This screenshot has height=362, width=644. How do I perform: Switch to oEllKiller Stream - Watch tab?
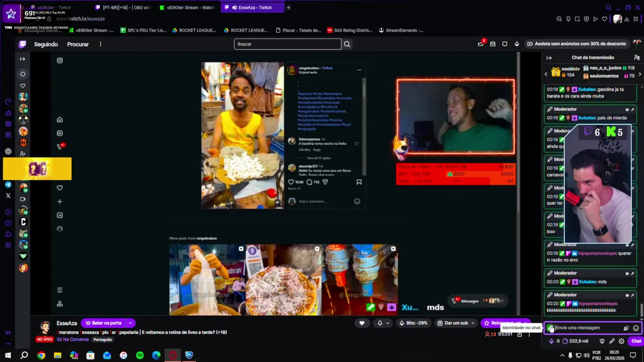[187, 8]
